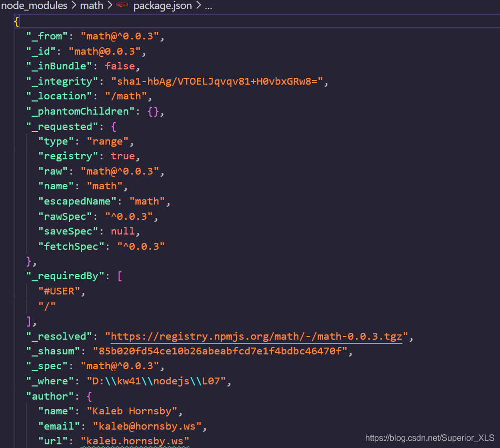Viewport: 500px width, 448px height.
Task: Click the "range" type value
Action: pos(107,141)
